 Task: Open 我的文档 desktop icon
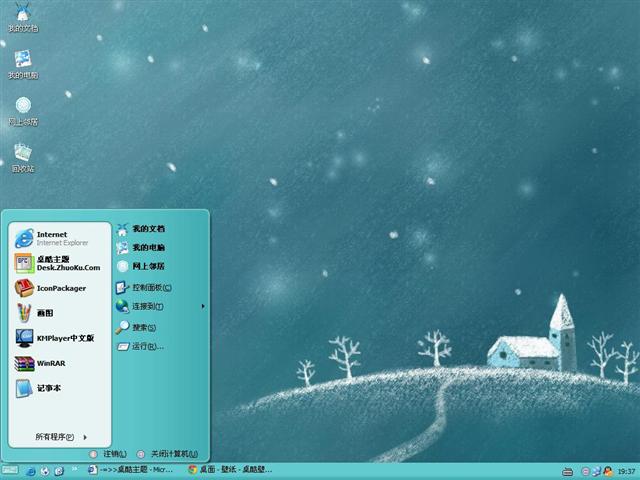[23, 18]
